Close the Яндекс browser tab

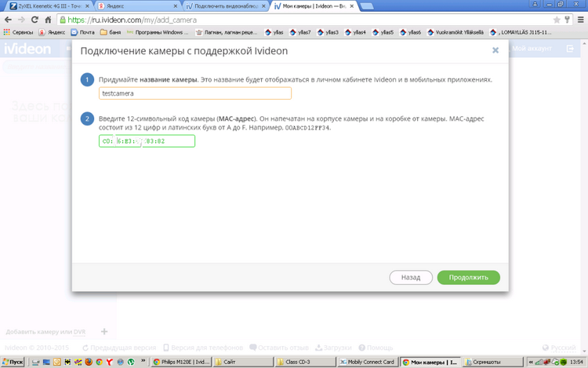click(x=175, y=6)
